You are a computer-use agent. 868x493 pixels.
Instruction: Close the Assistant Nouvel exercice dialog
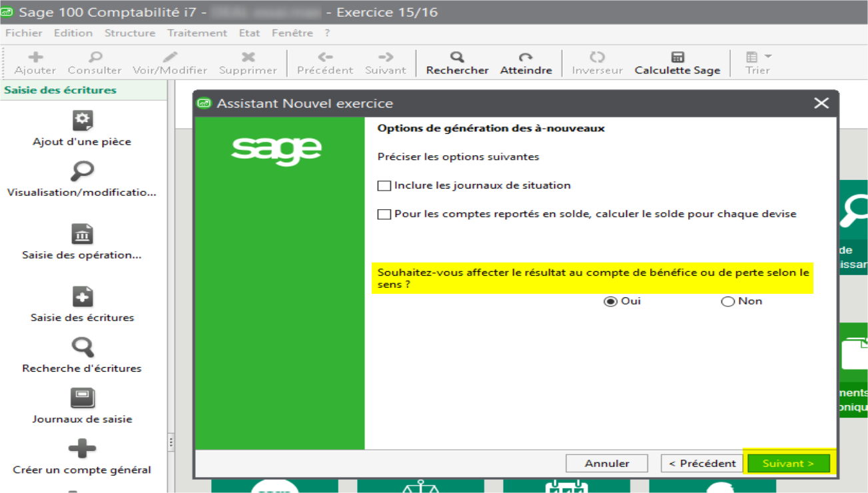click(821, 103)
